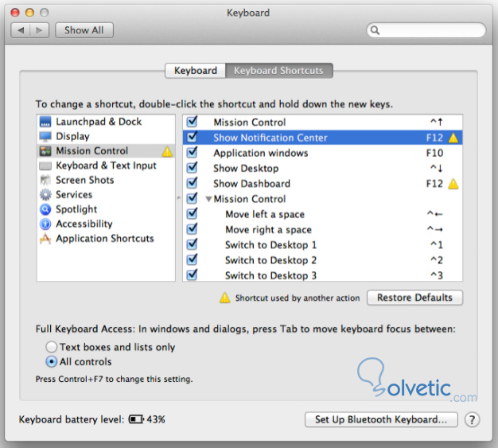Click the ^2 shortcut for Desktop 2
The image size is (498, 448).
point(437,260)
